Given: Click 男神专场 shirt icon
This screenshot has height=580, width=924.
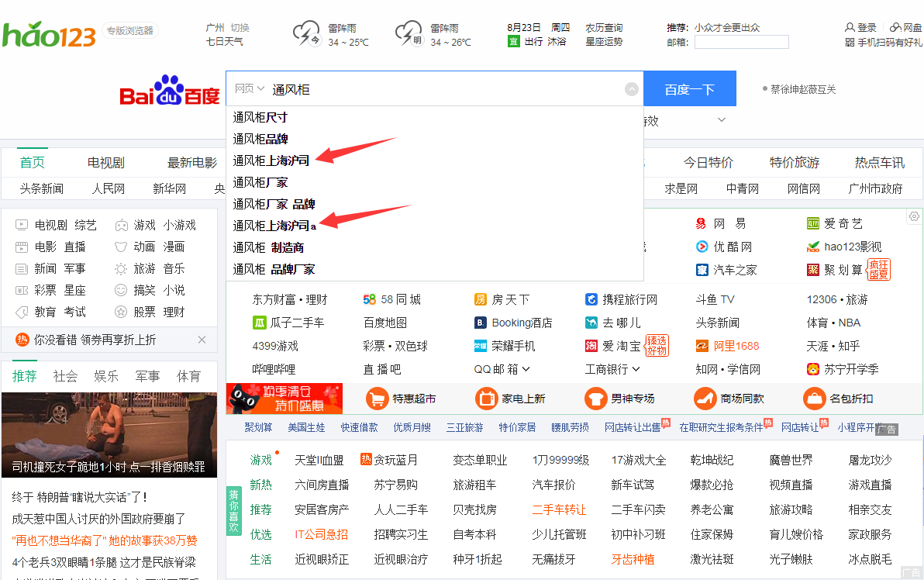Looking at the screenshot, I should click(596, 399).
